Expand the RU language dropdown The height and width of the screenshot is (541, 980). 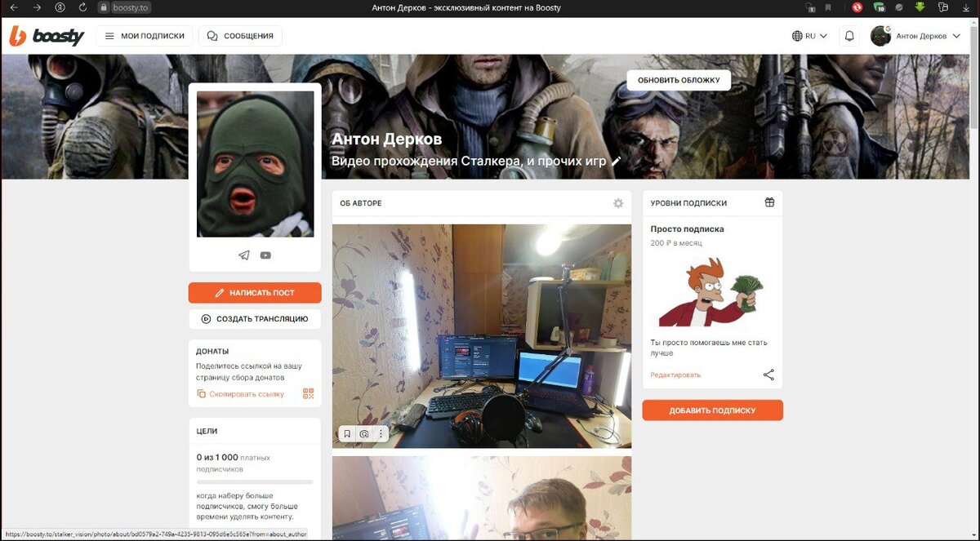(x=809, y=36)
